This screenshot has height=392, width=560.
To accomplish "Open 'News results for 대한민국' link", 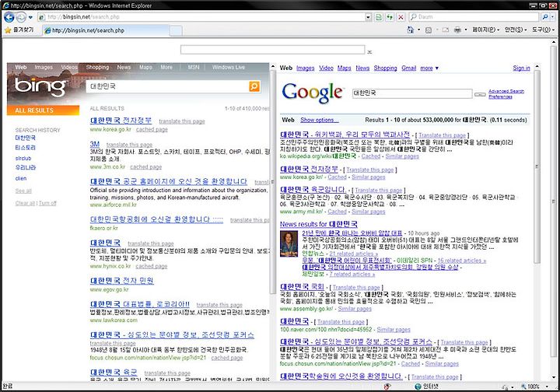I will [319, 224].
